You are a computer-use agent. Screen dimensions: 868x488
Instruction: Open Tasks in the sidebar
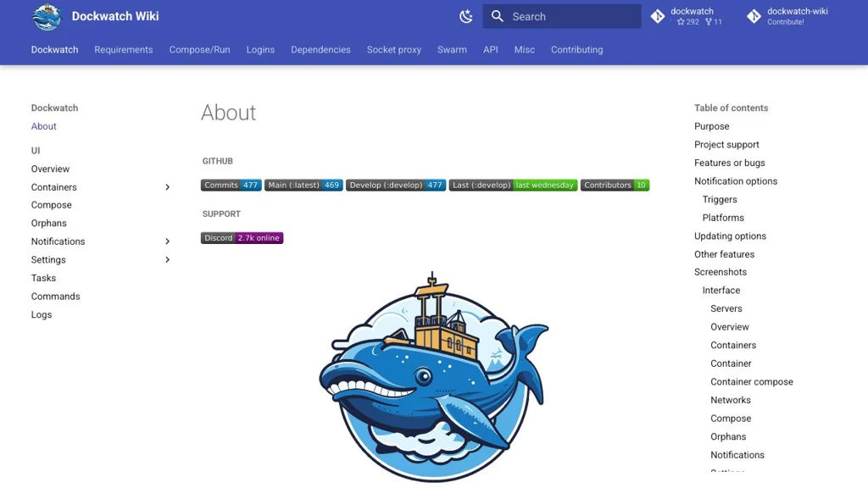click(x=43, y=278)
